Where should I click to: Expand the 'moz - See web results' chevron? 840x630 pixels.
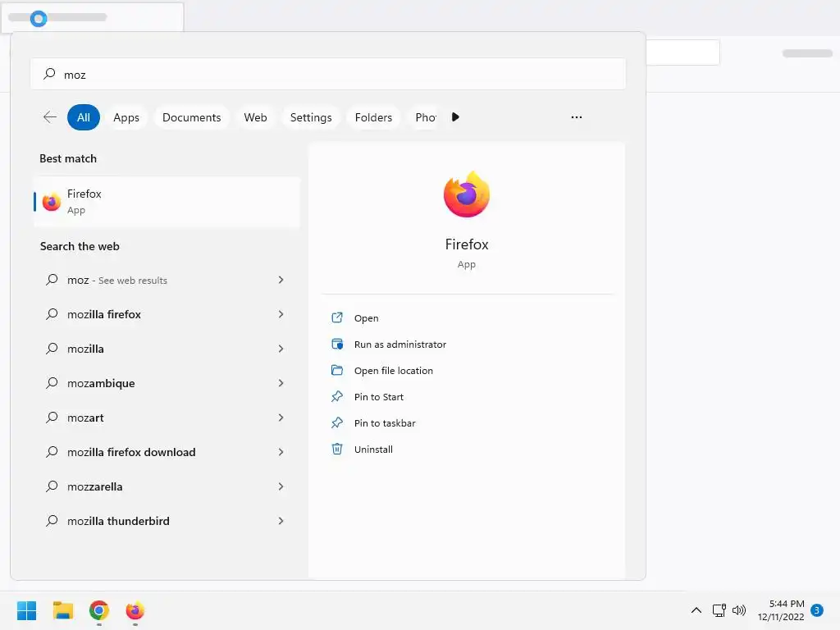point(281,280)
